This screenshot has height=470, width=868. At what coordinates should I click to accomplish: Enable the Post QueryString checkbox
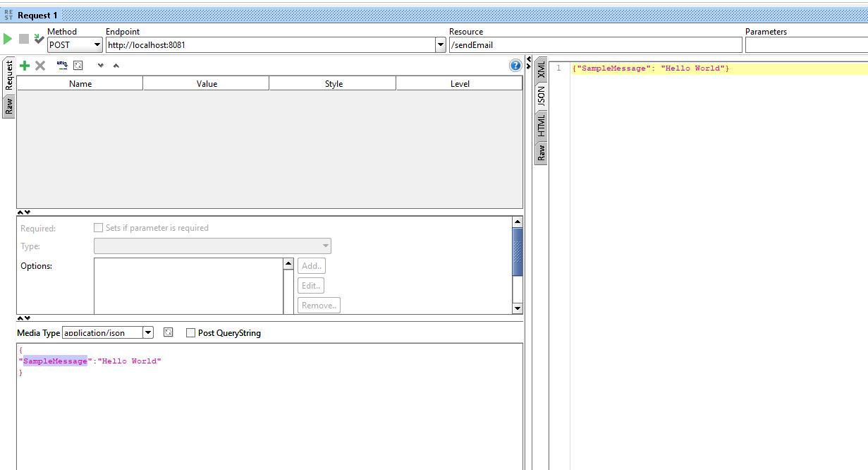pos(190,333)
